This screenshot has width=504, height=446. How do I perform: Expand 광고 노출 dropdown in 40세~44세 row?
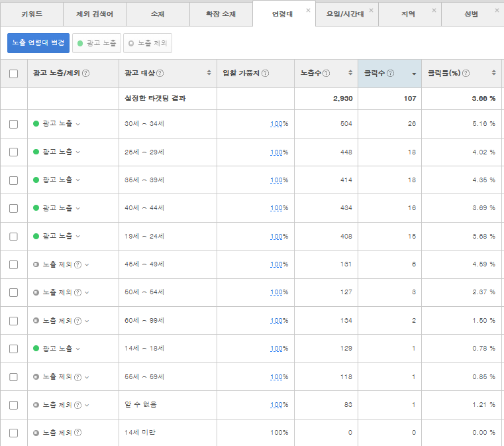click(x=77, y=208)
